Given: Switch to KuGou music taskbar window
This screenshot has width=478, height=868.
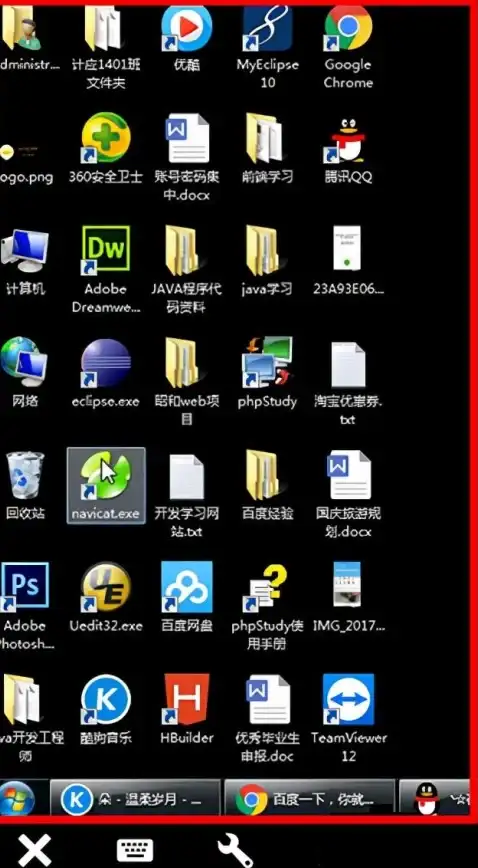Looking at the screenshot, I should 135,798.
